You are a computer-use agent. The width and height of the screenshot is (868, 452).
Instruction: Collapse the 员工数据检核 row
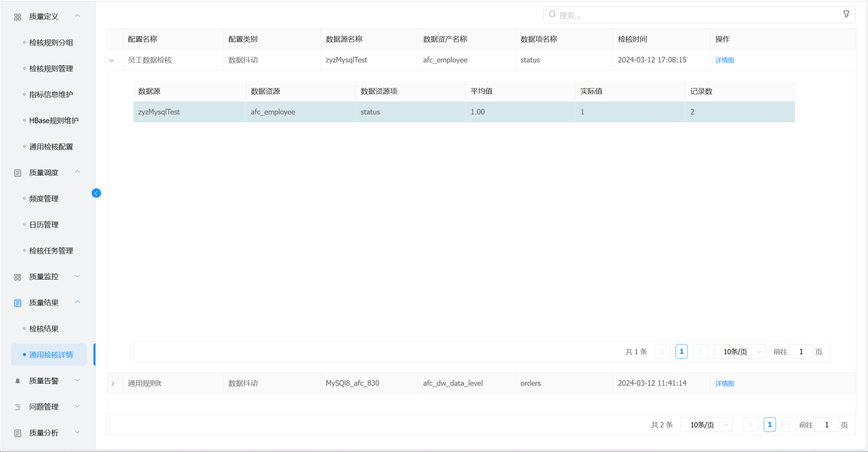[112, 60]
